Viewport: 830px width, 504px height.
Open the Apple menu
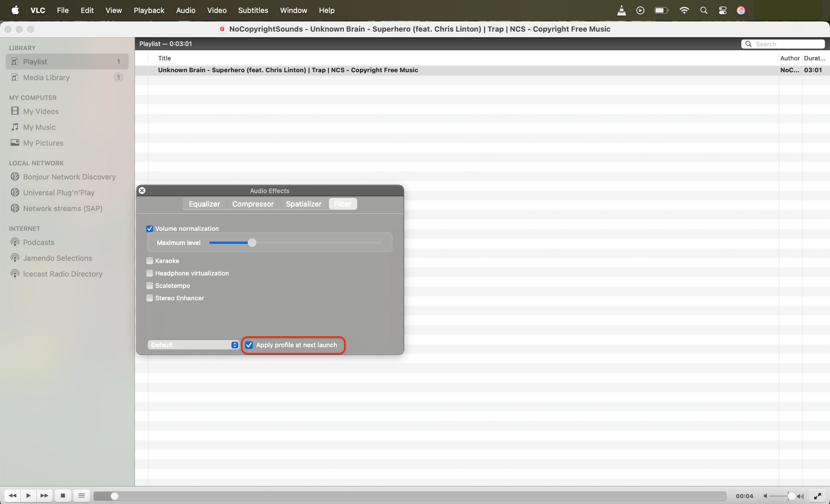point(15,10)
